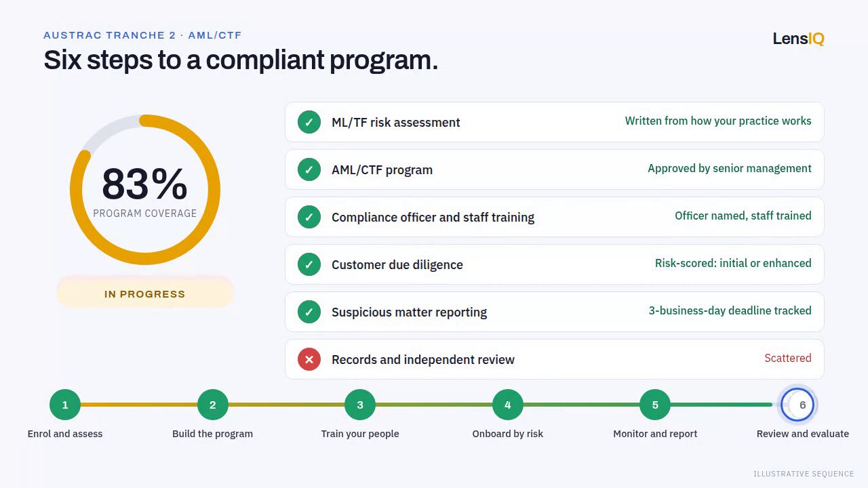Click the 'PROGRAM COVERAGE' label

pos(145,213)
